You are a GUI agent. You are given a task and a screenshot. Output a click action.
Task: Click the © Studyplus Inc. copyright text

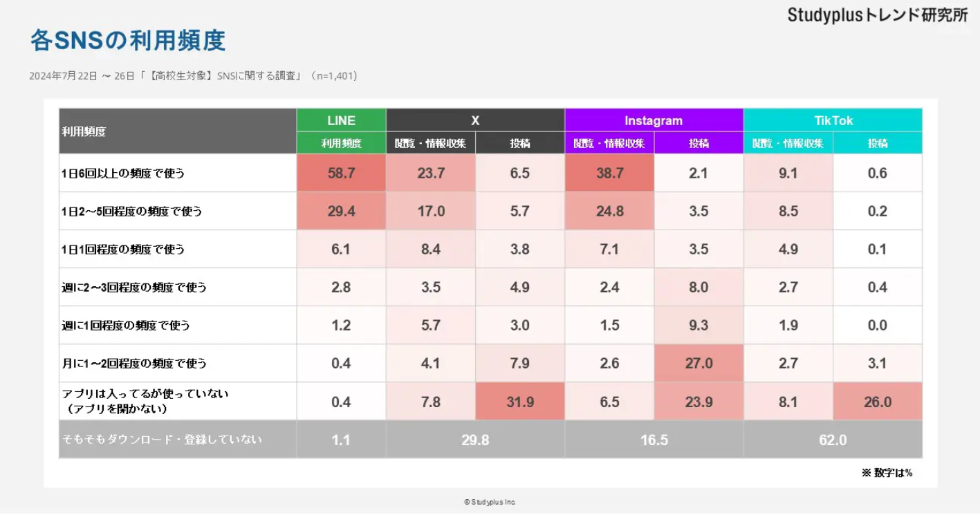coord(490,502)
